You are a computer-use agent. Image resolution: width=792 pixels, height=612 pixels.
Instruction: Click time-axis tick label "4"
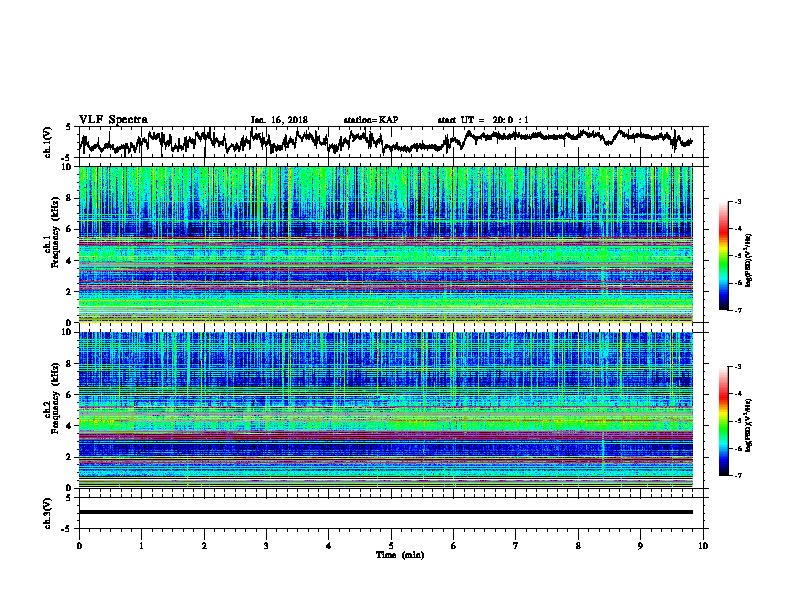point(328,545)
